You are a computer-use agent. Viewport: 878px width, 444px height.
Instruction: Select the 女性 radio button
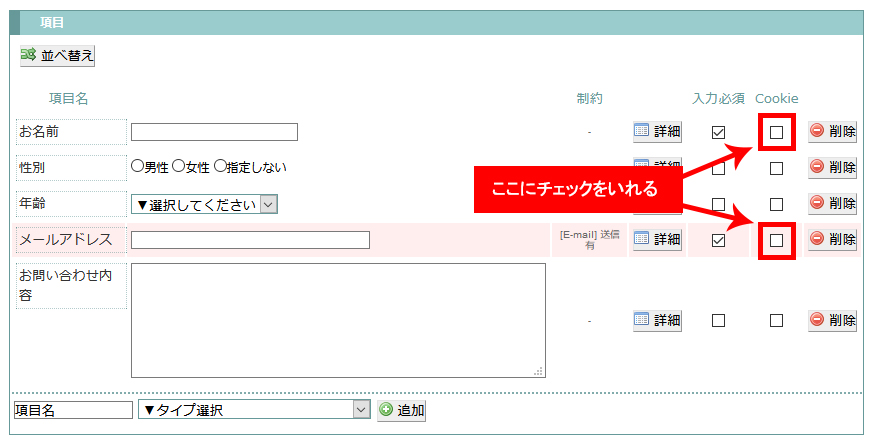tap(178, 166)
